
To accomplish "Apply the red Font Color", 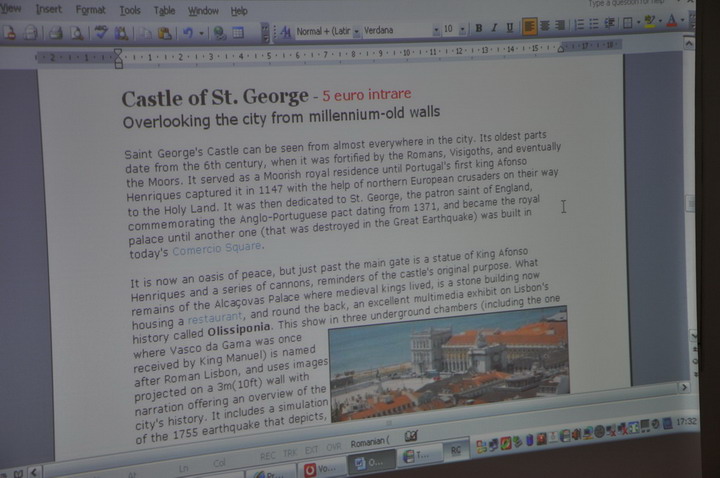I will [x=671, y=20].
